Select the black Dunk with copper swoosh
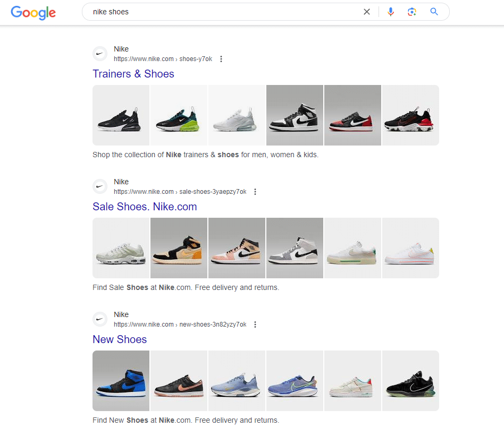The width and height of the screenshot is (504, 427). point(179,381)
